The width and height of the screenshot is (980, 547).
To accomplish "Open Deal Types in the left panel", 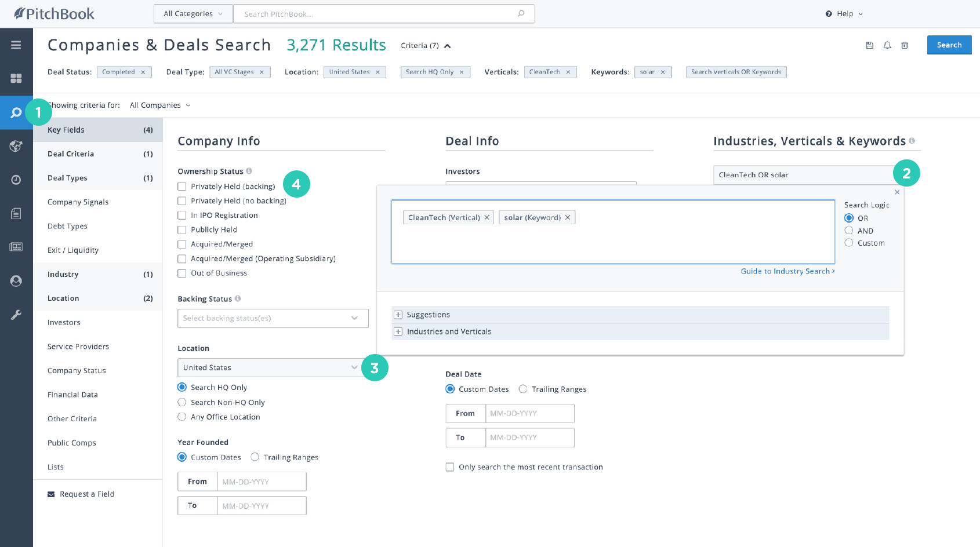I will tap(98, 178).
